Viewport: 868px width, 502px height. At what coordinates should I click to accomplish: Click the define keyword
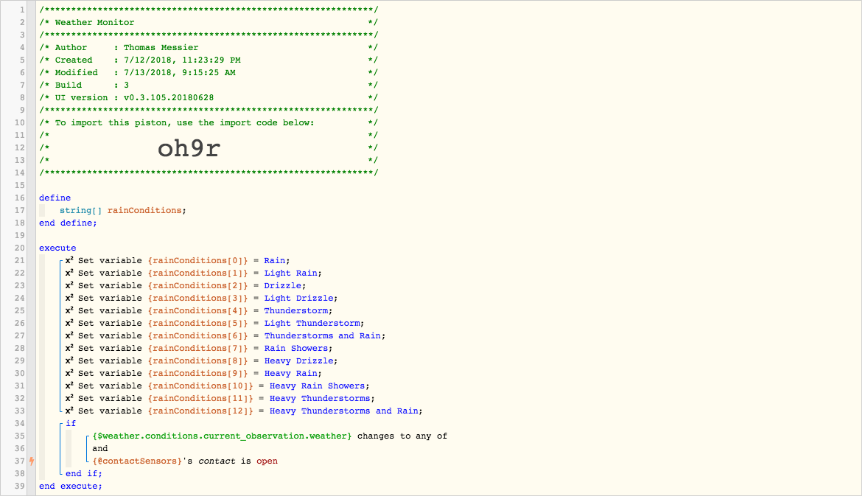[55, 198]
